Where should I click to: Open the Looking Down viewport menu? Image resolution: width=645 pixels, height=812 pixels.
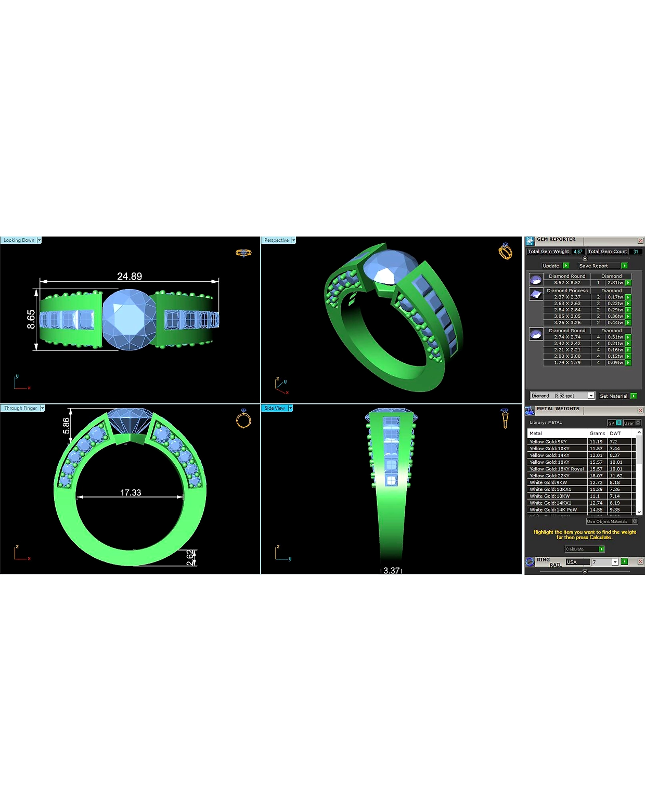click(x=39, y=240)
